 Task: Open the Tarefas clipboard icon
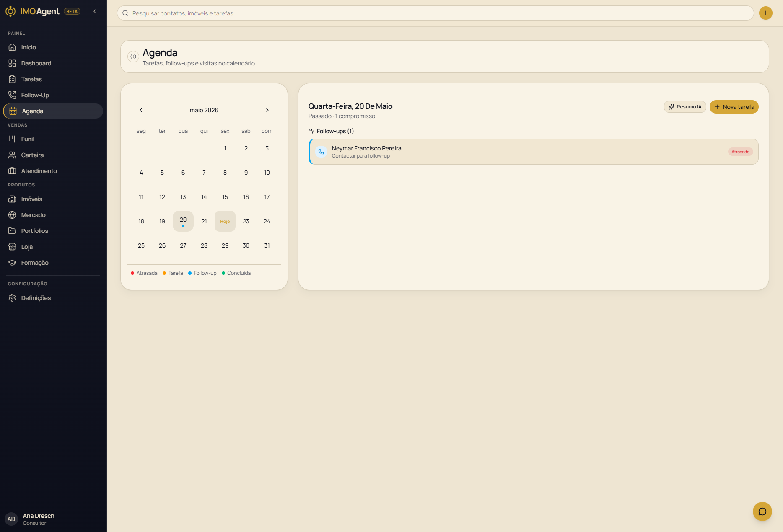(x=12, y=79)
